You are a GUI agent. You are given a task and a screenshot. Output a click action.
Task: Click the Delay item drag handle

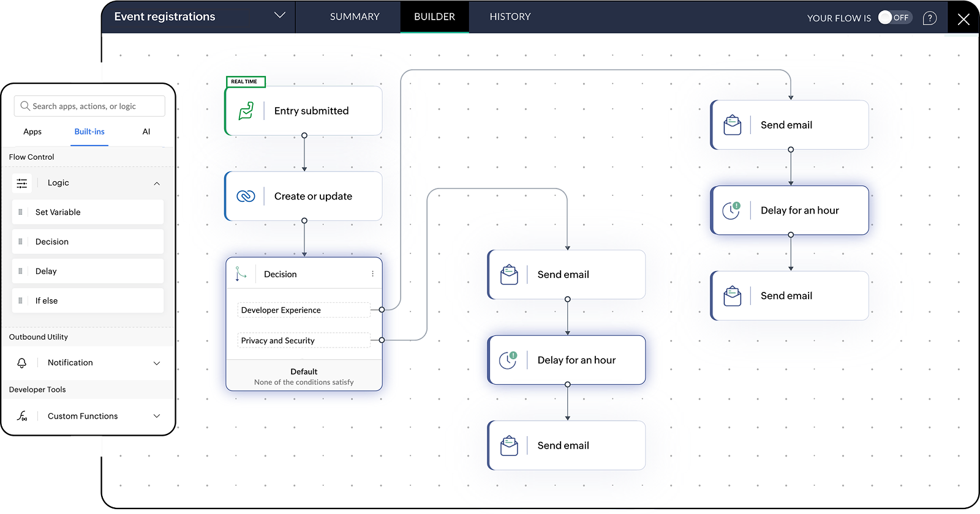pos(20,271)
